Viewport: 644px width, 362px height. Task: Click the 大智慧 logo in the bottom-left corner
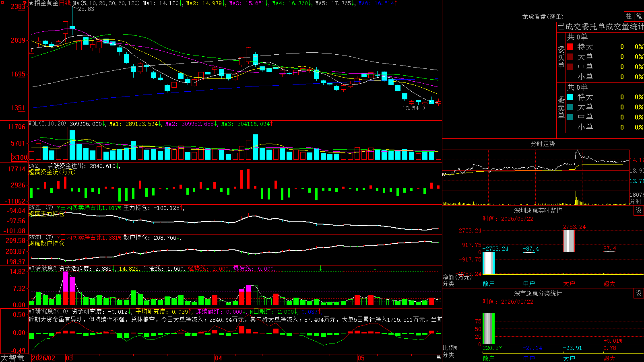12,358
